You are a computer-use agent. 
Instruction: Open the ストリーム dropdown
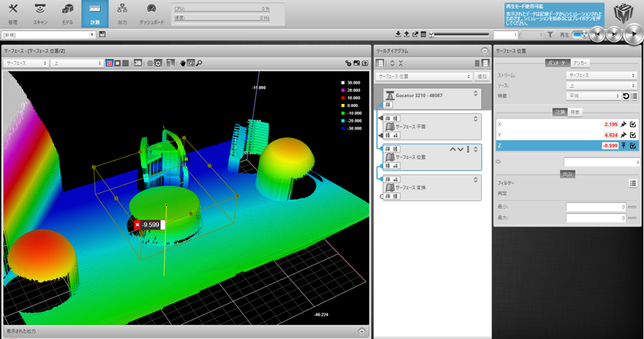point(601,76)
